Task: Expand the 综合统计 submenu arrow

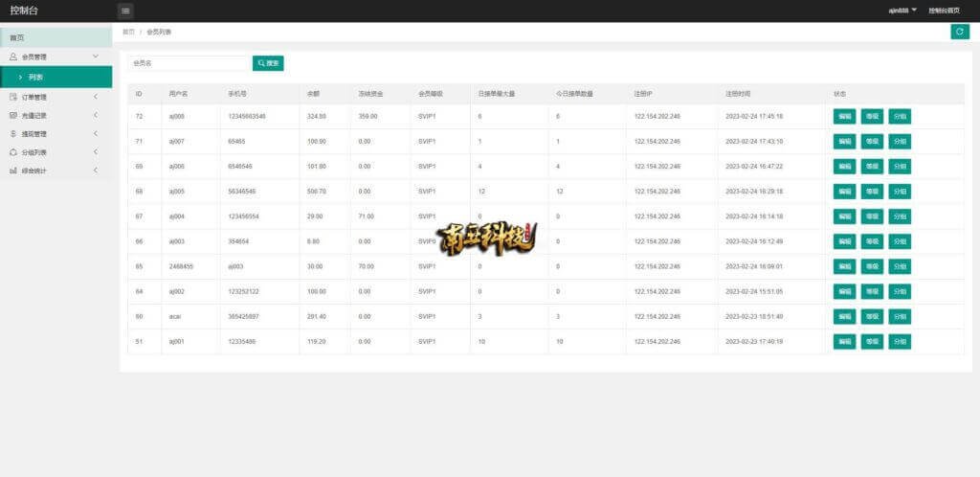Action: click(x=95, y=170)
